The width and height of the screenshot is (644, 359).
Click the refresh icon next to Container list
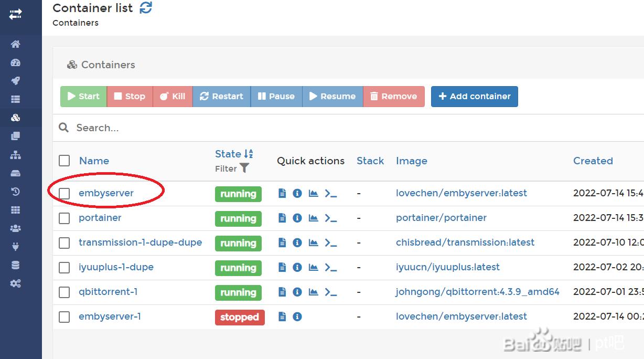coord(146,8)
